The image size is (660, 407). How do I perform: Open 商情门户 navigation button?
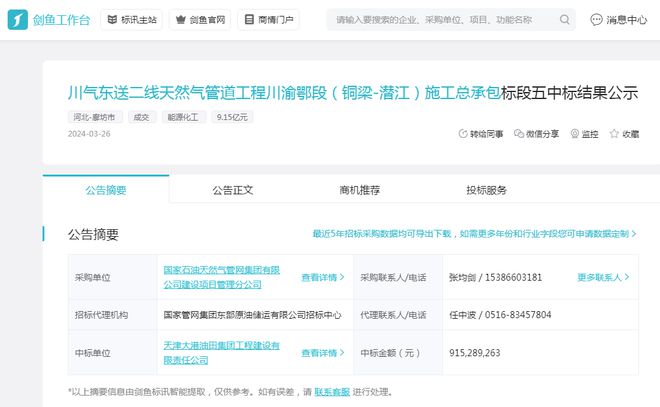[x=269, y=20]
